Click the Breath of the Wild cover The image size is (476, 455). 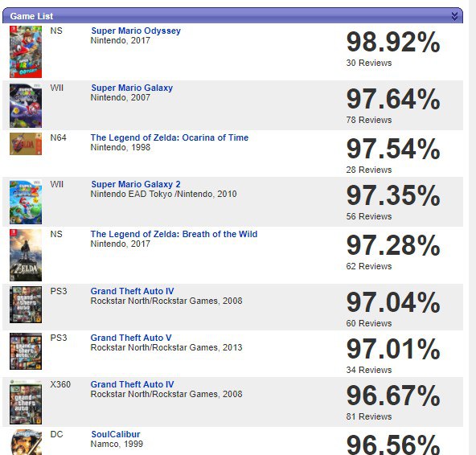coord(26,256)
